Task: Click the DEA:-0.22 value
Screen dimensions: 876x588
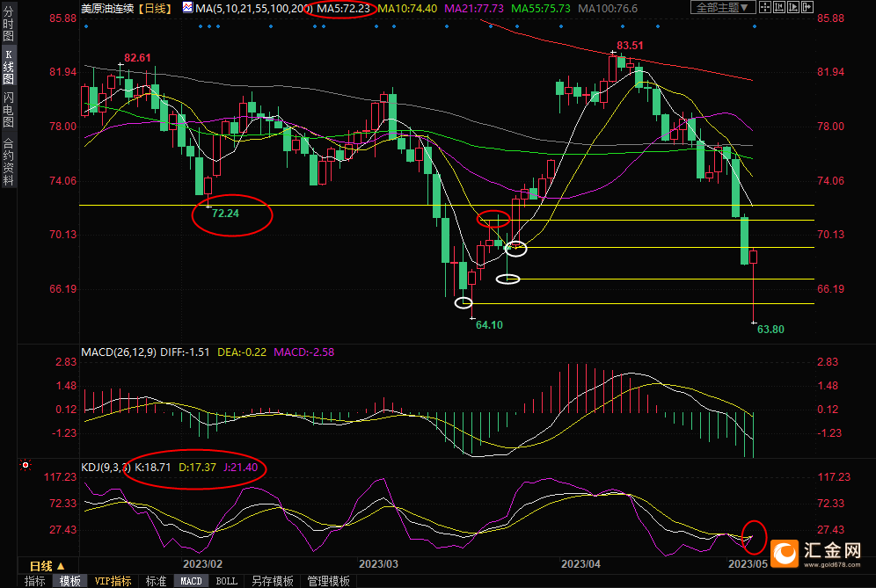Action: click(x=242, y=352)
